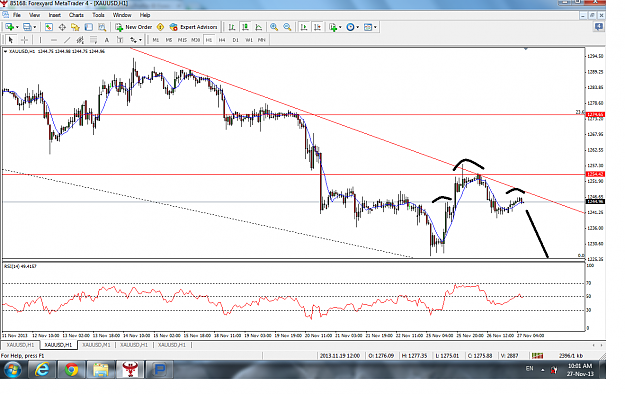Switch chart to bar chart style
Screen dimensions: 625x394
pos(232,27)
